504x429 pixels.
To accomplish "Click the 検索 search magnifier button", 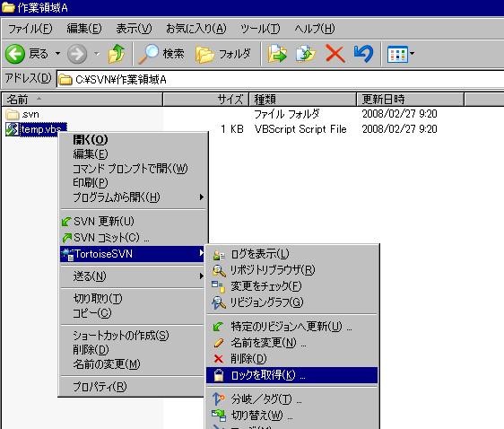I will (x=161, y=54).
